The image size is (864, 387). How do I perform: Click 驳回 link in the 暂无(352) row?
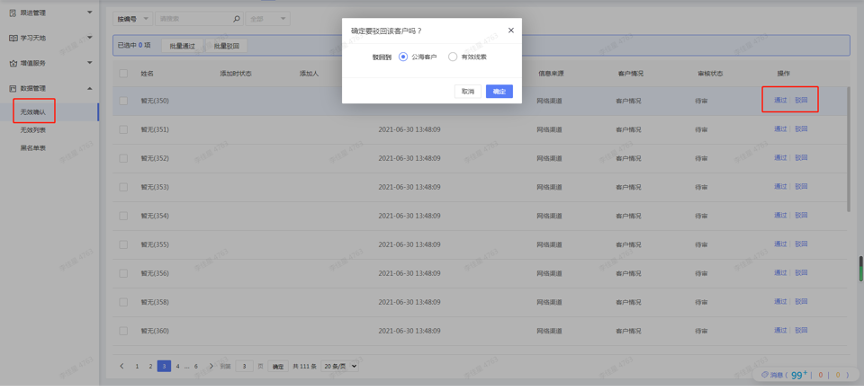point(801,158)
